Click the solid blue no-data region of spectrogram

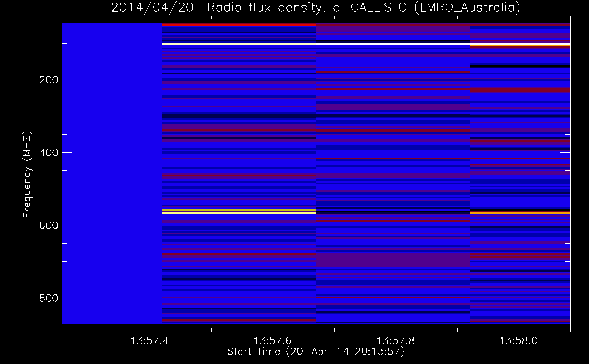tap(112, 174)
